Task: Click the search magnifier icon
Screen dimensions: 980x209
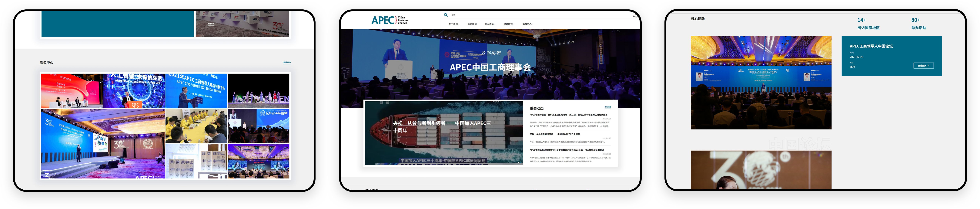Action: [446, 15]
